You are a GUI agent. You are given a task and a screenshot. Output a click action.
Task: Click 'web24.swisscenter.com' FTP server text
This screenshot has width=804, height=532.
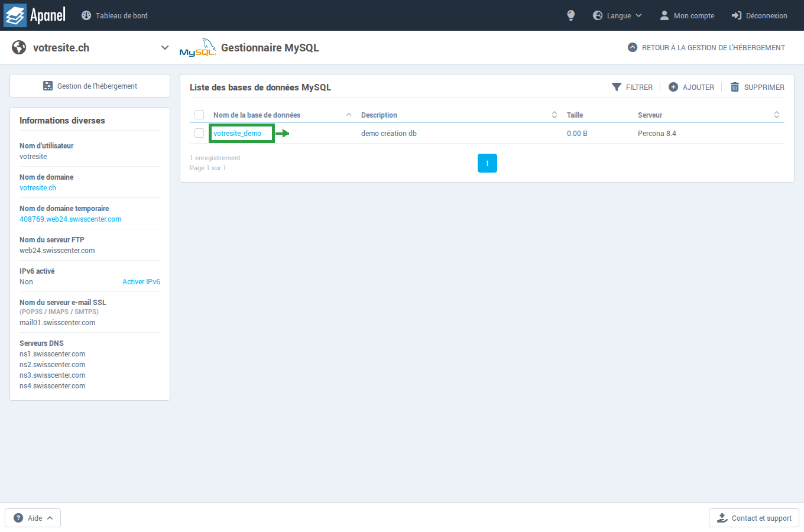pos(57,250)
